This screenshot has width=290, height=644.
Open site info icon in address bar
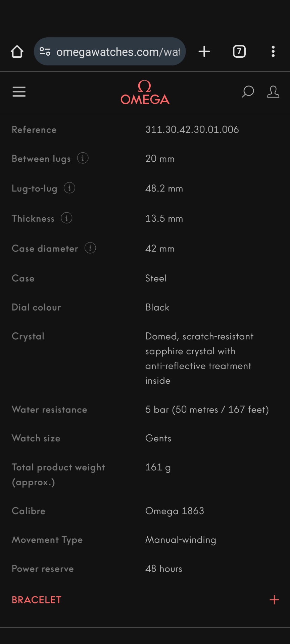click(x=45, y=52)
